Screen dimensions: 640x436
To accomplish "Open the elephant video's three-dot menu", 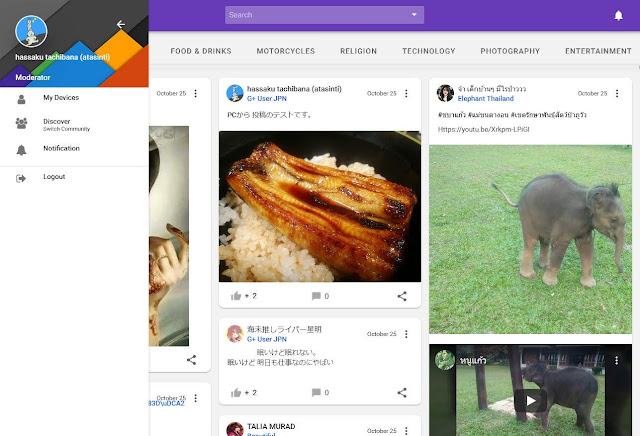I will pyautogui.click(x=616, y=360).
